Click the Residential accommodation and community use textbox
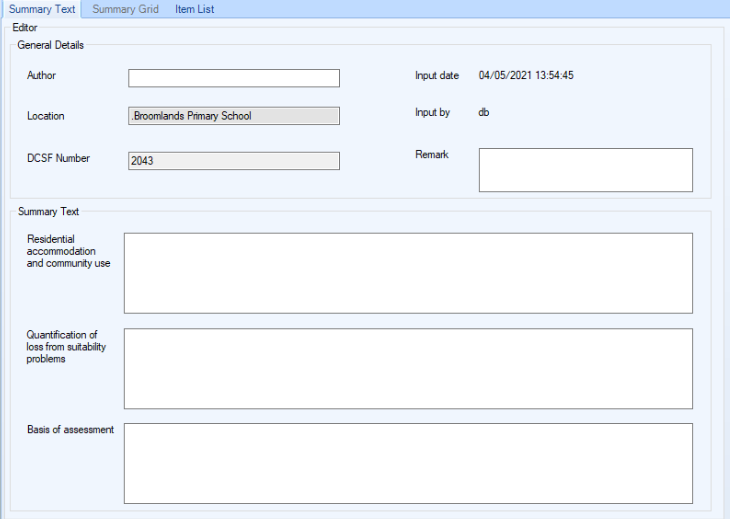730x519 pixels. coord(408,273)
